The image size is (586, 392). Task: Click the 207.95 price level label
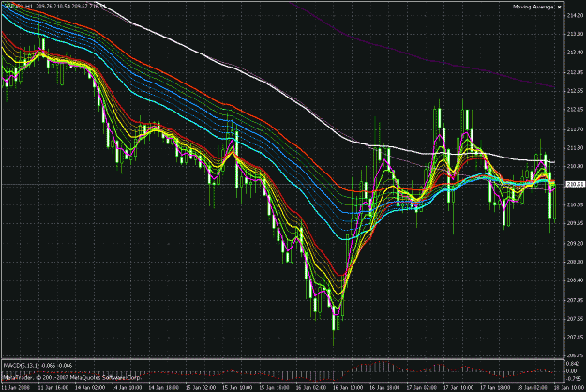point(576,300)
